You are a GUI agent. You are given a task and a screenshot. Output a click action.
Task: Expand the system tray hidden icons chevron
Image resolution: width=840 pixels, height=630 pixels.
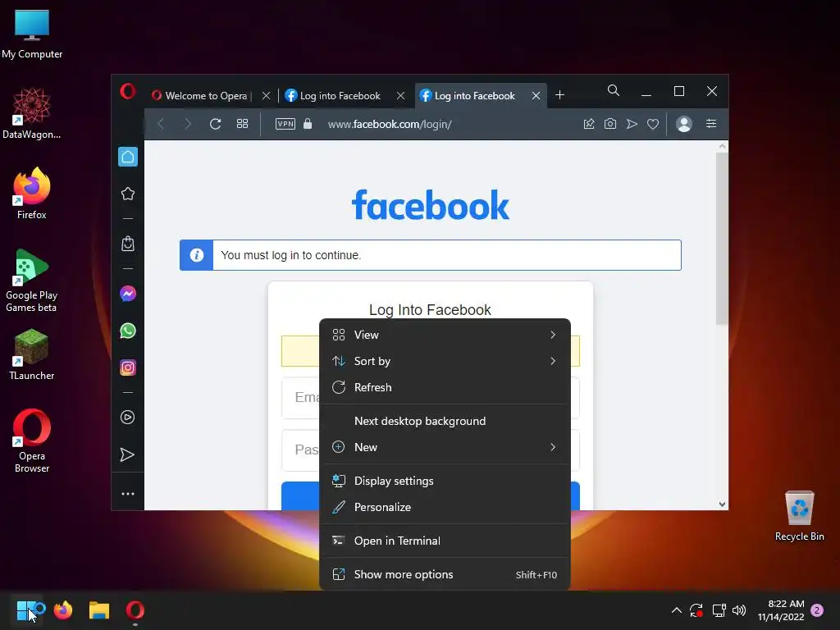[677, 610]
